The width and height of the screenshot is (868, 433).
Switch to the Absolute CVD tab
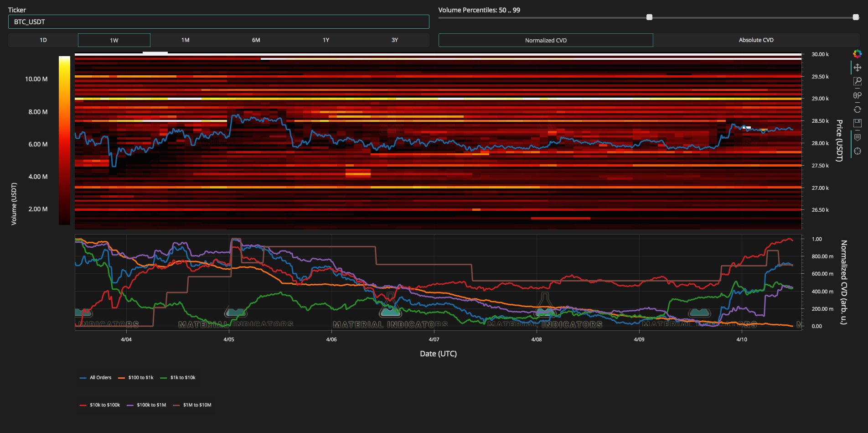tap(755, 40)
